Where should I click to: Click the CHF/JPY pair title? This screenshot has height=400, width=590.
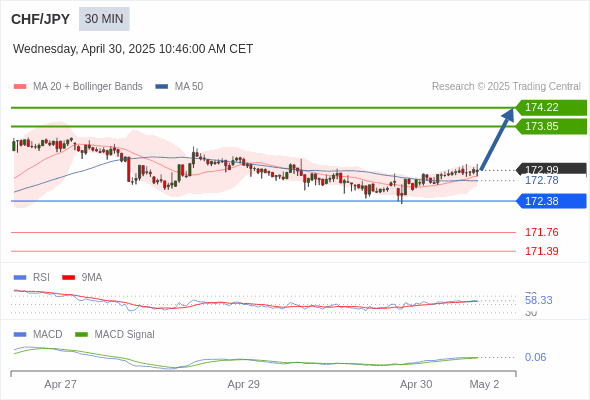(41, 19)
